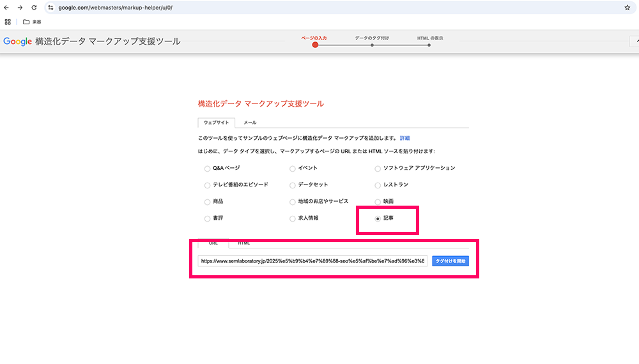Screen dimensions: 639x364
Task: Click the header title 構造化データ マークアップ支援ツール
Action: [107, 42]
